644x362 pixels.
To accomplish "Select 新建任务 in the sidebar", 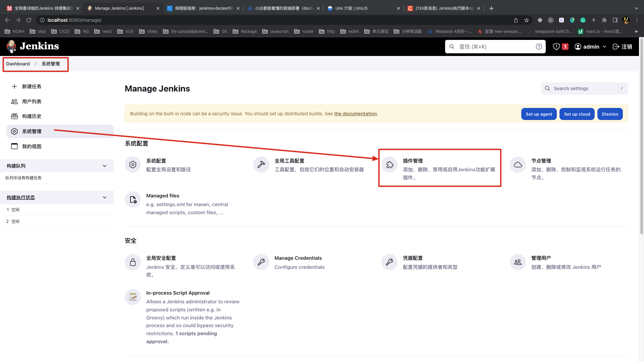I will [32, 86].
